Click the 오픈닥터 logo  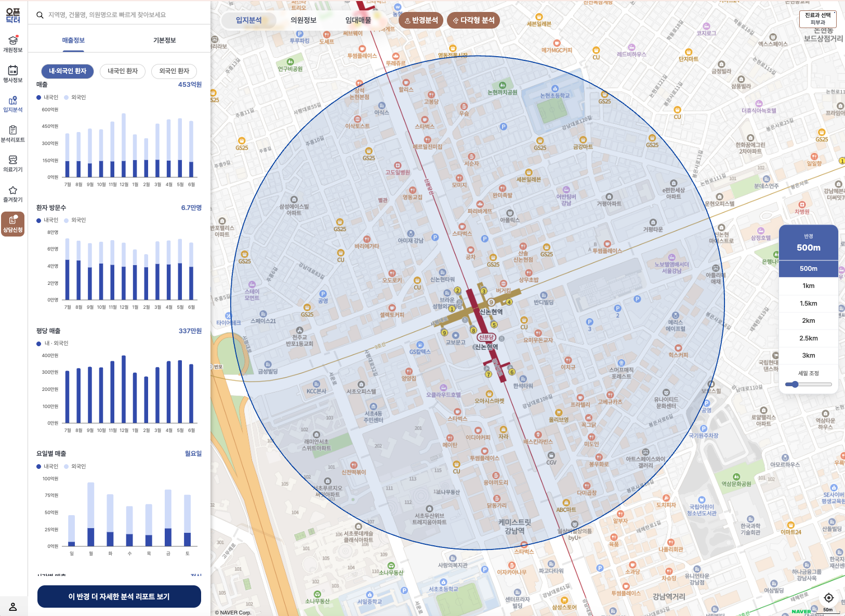click(13, 15)
